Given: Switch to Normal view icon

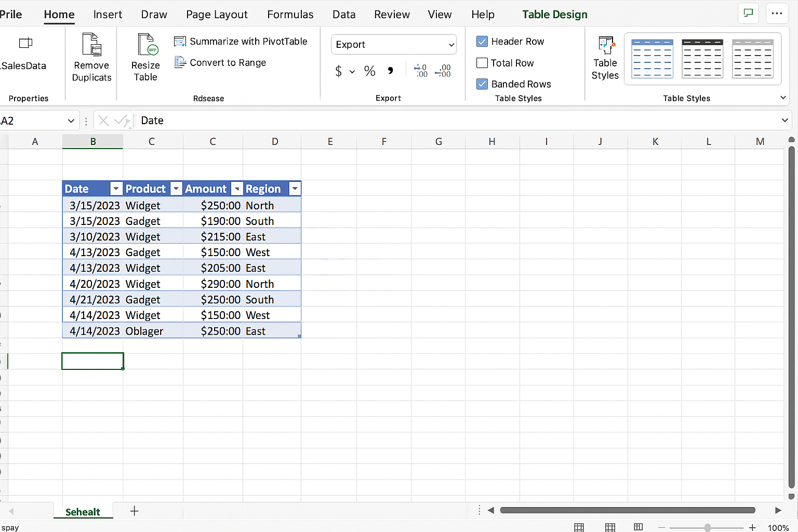Looking at the screenshot, I should tap(579, 527).
